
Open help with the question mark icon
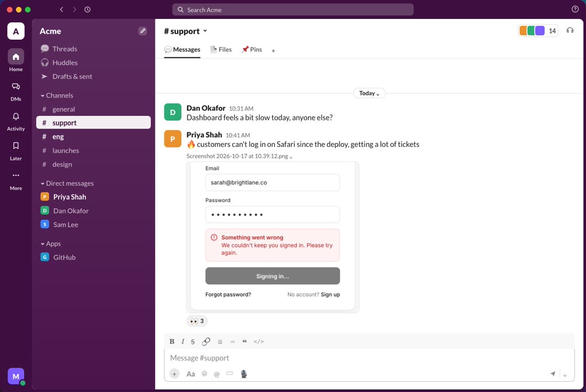pyautogui.click(x=575, y=9)
